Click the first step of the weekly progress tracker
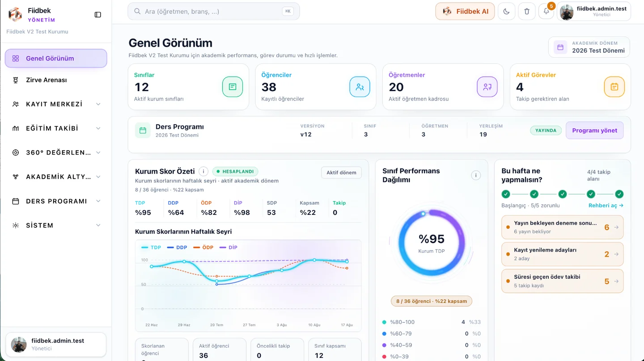 (506, 194)
